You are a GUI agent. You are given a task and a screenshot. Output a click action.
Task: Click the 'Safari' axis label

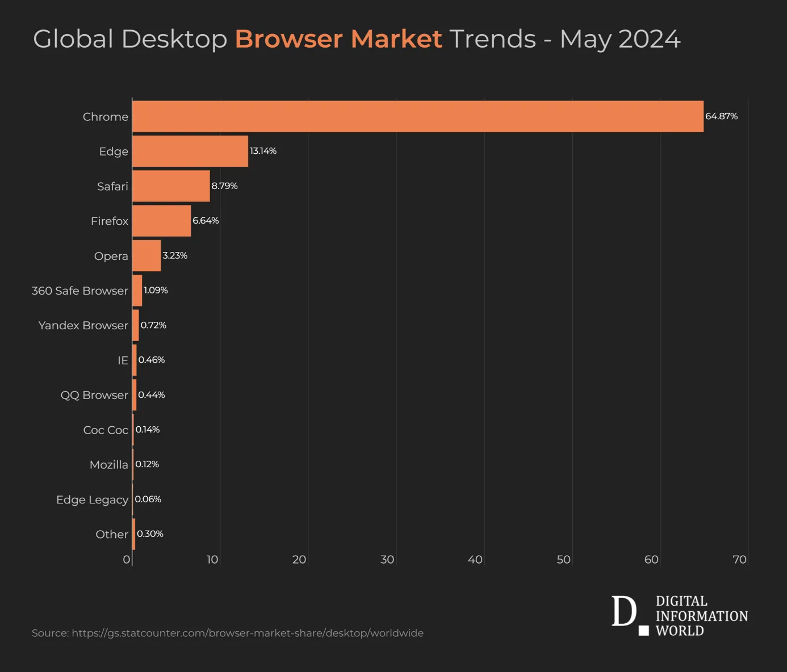(x=112, y=186)
